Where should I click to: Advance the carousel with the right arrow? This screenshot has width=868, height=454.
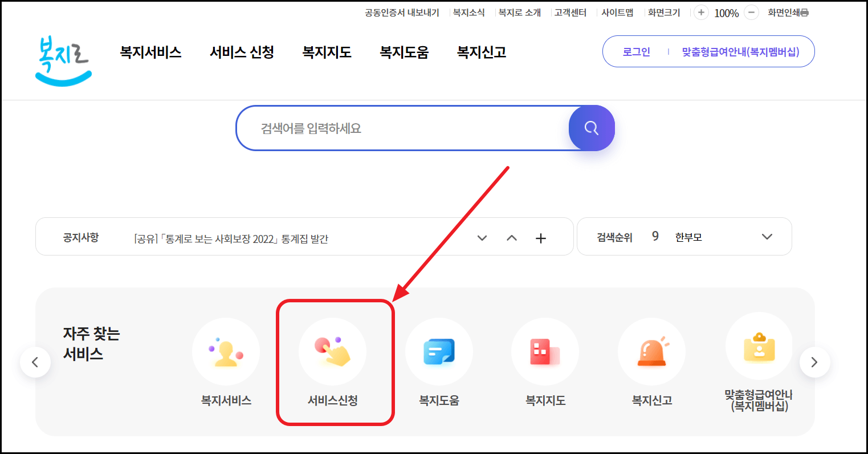[814, 362]
